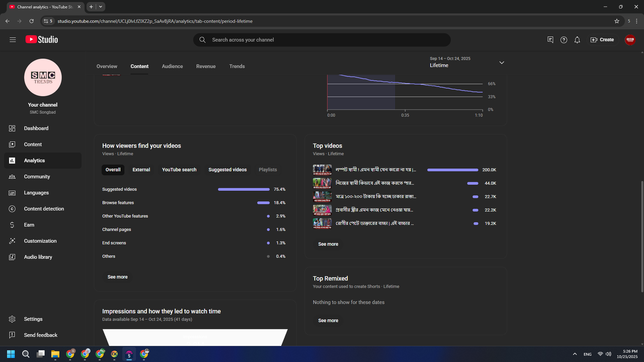Image resolution: width=644 pixels, height=362 pixels.
Task: Bookmark this page with the star icon
Action: pos(617,21)
